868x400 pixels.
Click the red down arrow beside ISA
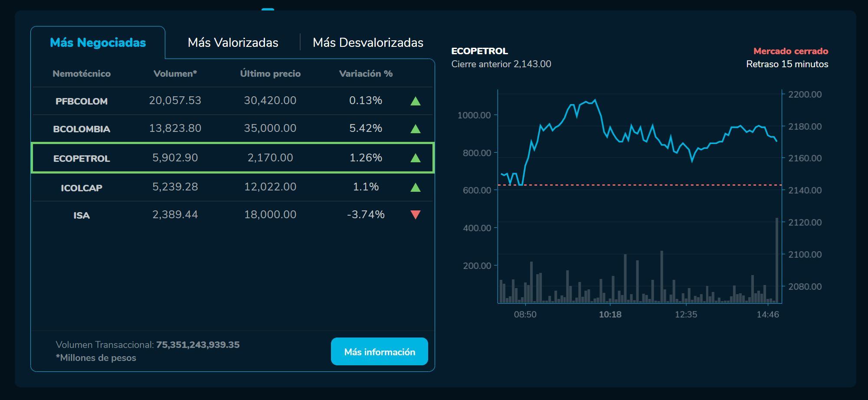coord(416,214)
